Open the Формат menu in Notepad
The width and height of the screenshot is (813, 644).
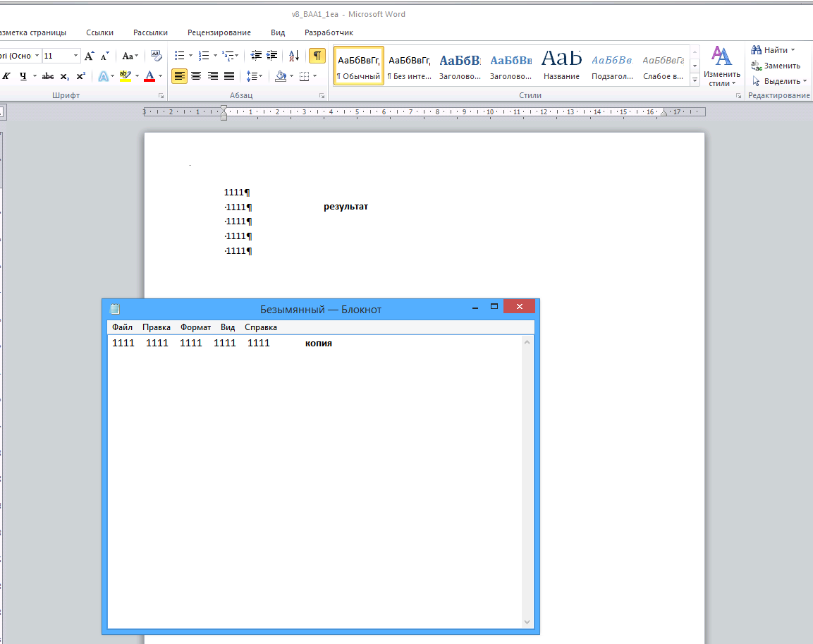[x=195, y=327]
